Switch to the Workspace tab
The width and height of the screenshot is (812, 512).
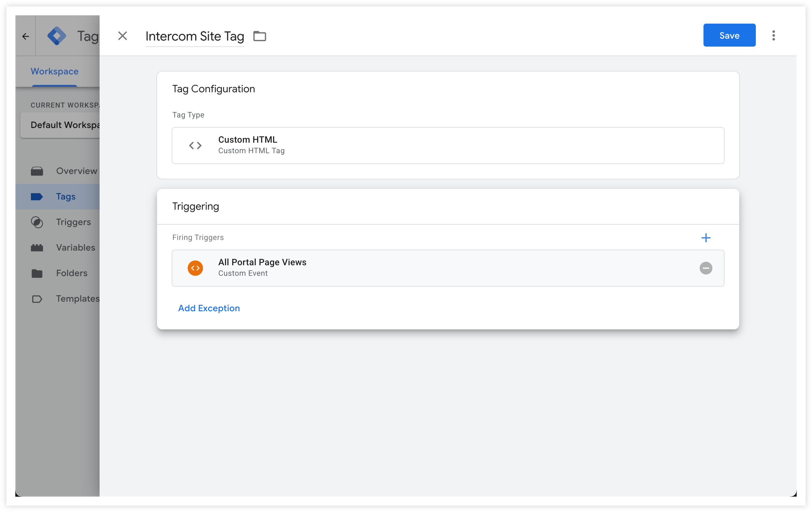click(x=55, y=71)
